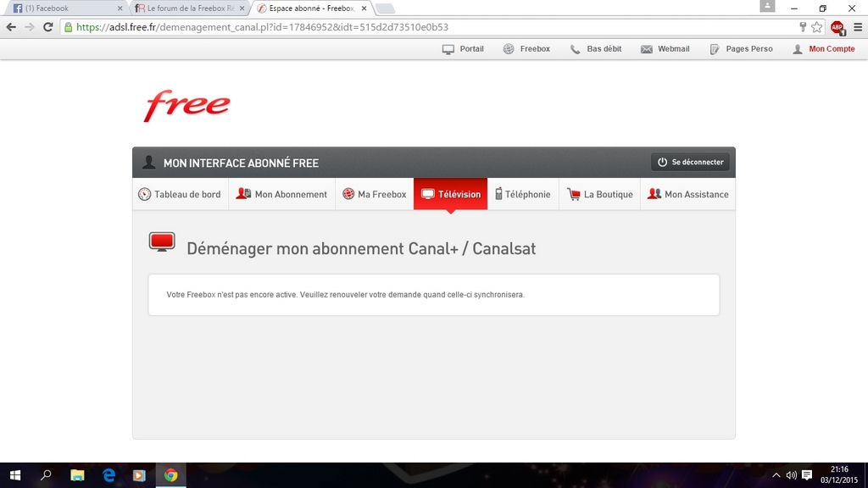Screen dimensions: 868x488
Task: Launch Microsoft Edge from the taskbar
Action: coord(108,474)
